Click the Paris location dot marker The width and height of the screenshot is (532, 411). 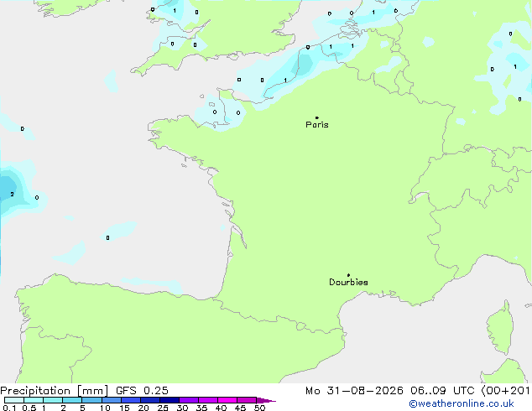(317, 117)
